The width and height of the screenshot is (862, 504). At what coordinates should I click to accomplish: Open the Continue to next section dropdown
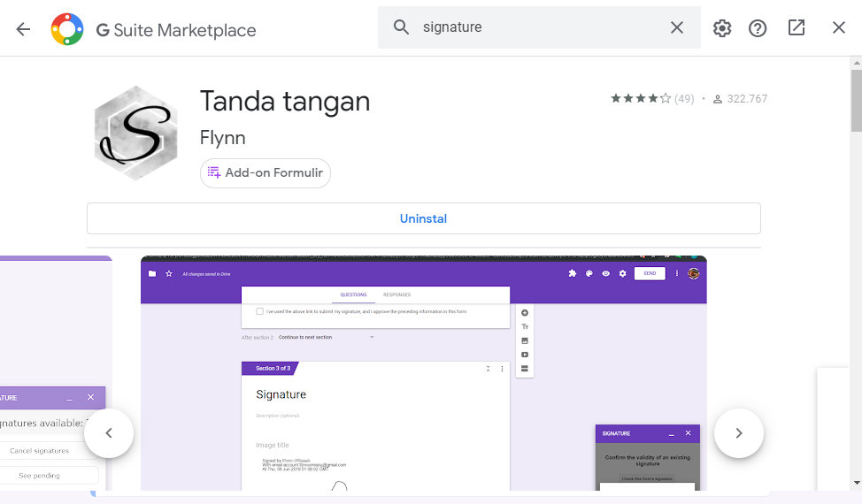(326, 337)
